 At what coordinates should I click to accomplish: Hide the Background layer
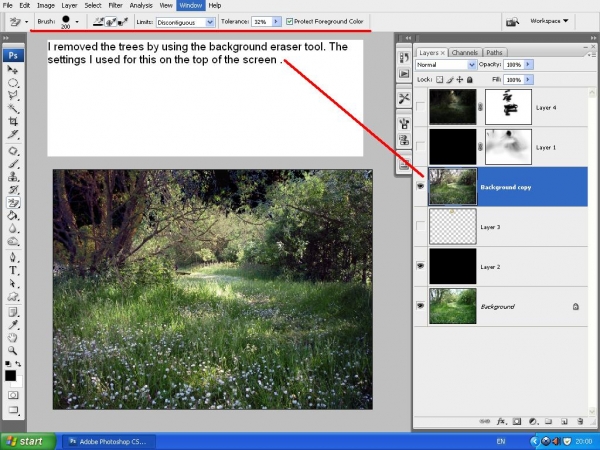[x=420, y=306]
